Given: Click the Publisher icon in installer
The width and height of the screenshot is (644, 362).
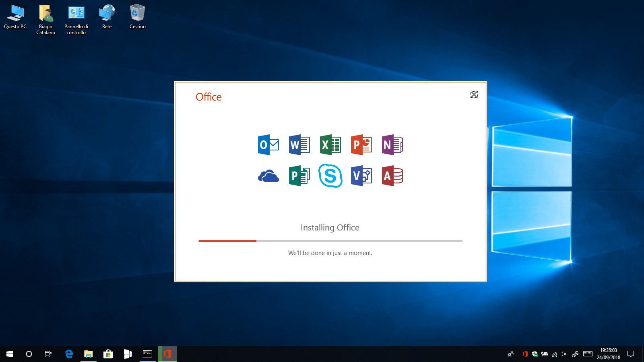Looking at the screenshot, I should pos(299,176).
